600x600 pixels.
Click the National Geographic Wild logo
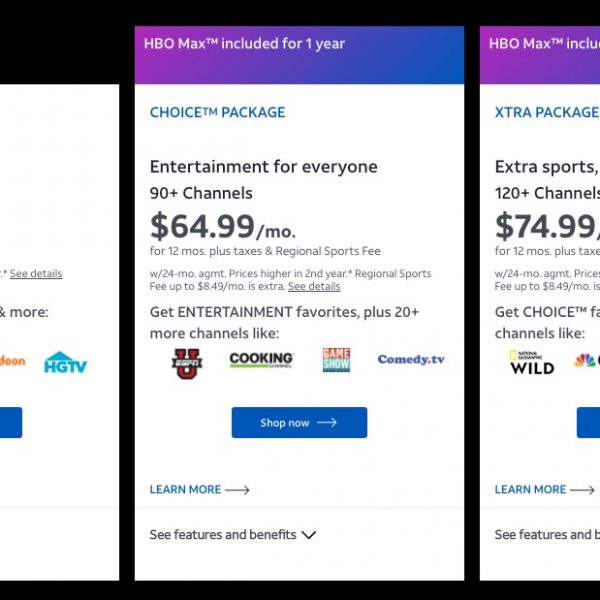531,362
